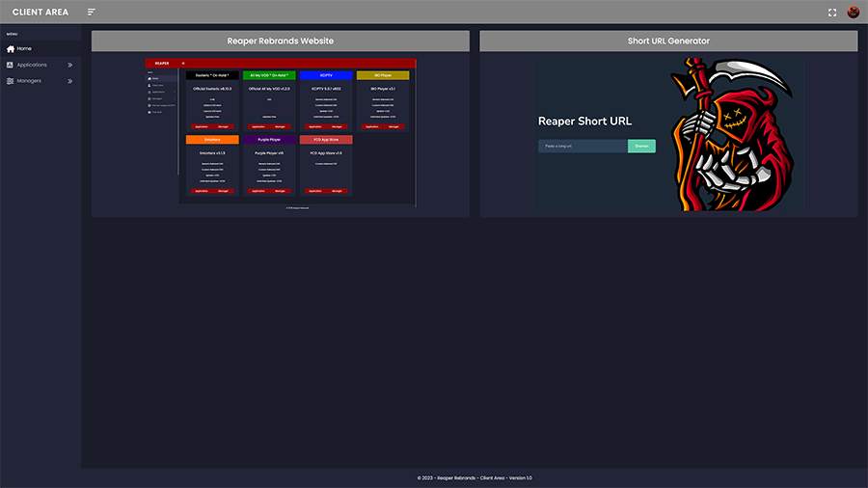Select the Home menu label
868x488 pixels.
point(24,48)
